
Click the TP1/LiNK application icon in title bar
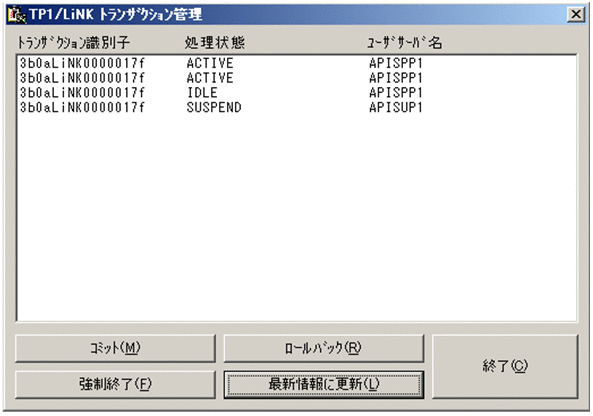(17, 15)
